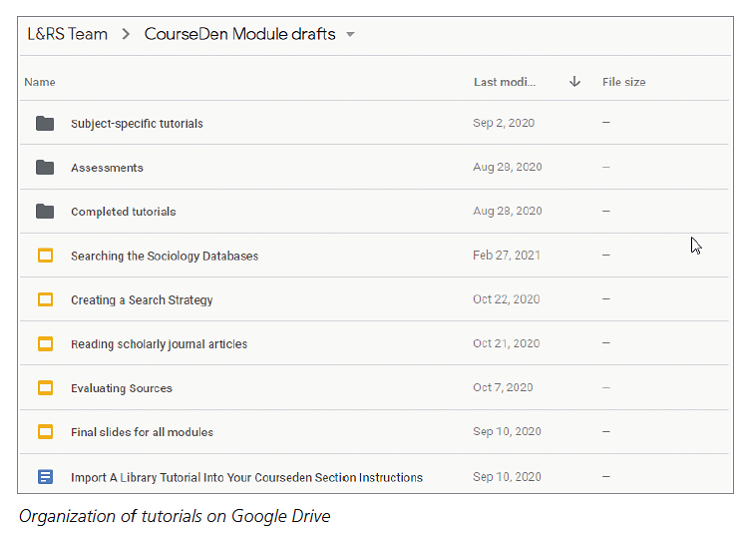Click the Completed tutorials folder icon
This screenshot has width=750, height=539.
(x=45, y=211)
